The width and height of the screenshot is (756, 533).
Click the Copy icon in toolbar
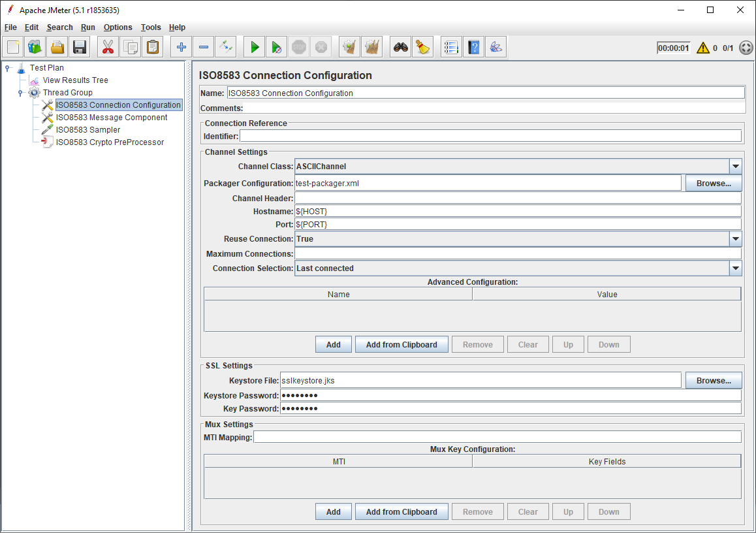click(x=130, y=47)
